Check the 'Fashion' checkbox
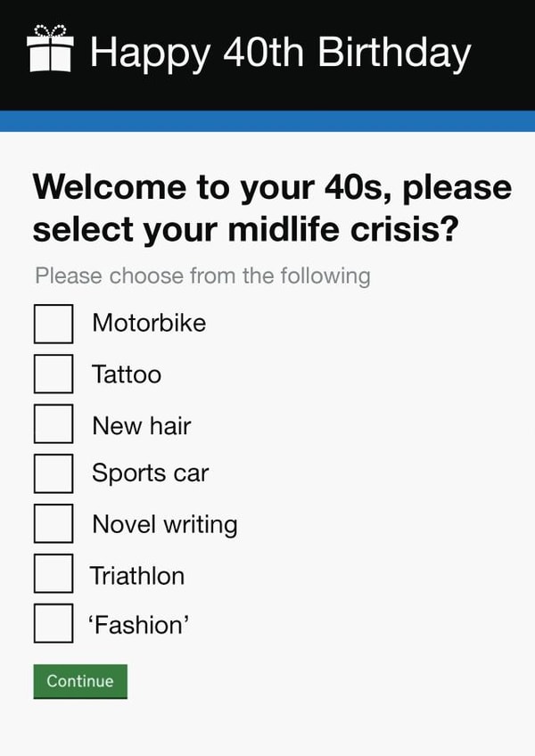Image resolution: width=535 pixels, height=756 pixels. (x=53, y=625)
